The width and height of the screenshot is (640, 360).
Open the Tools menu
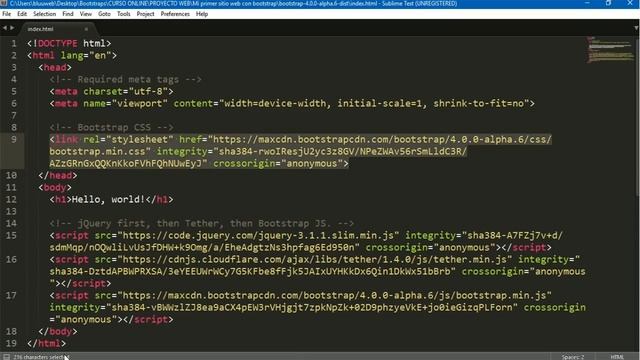124,14
